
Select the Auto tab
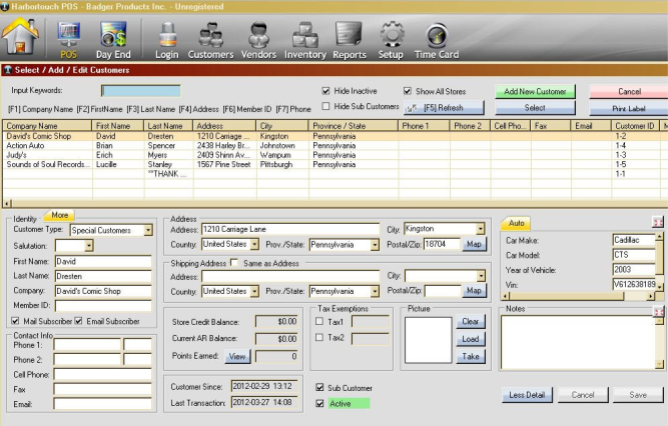pos(517,223)
